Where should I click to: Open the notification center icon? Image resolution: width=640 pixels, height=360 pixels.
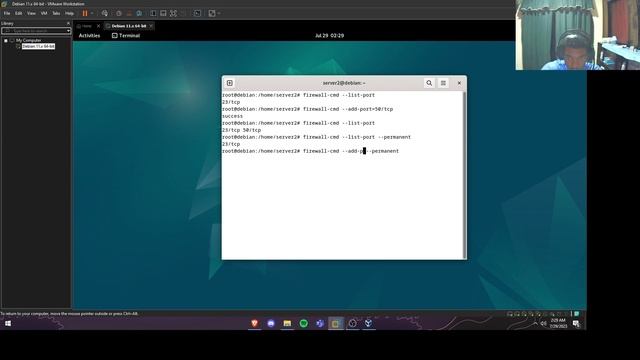pos(576,324)
